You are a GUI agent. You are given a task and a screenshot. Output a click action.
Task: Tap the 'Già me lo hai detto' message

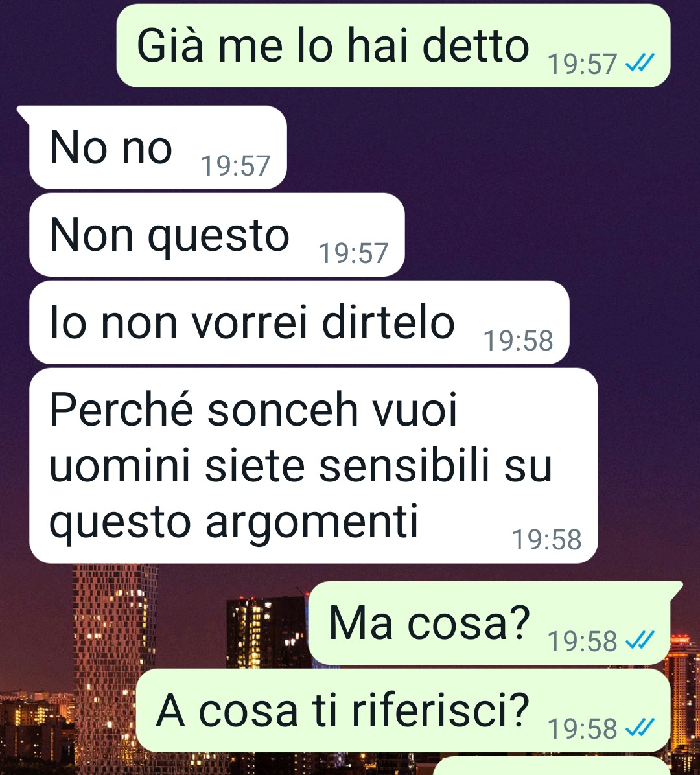click(x=393, y=45)
